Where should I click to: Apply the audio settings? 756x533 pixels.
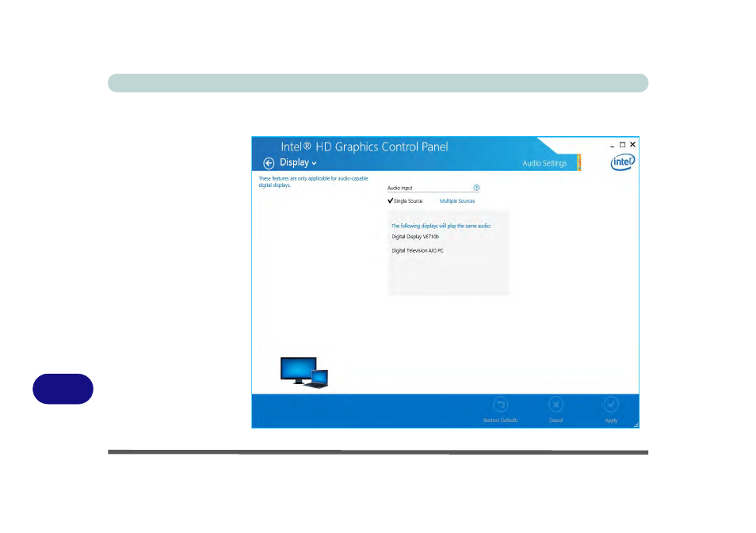pyautogui.click(x=611, y=409)
